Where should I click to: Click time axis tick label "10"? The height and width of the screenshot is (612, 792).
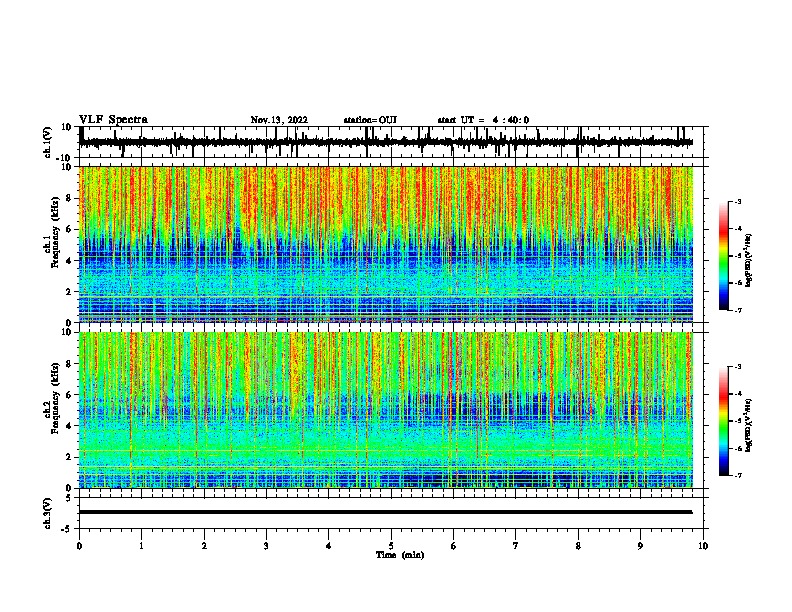coord(703,546)
